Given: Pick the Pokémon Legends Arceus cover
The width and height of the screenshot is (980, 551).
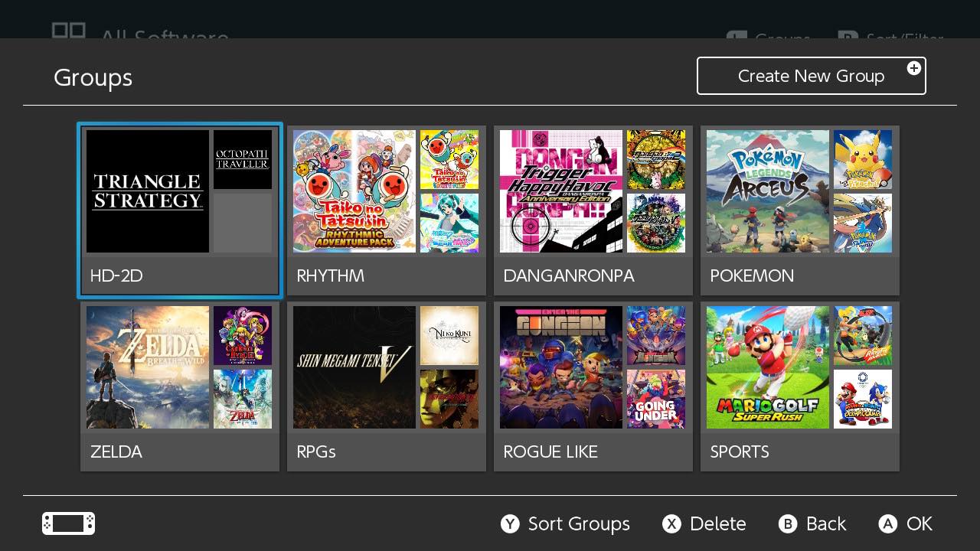Looking at the screenshot, I should pyautogui.click(x=768, y=191).
